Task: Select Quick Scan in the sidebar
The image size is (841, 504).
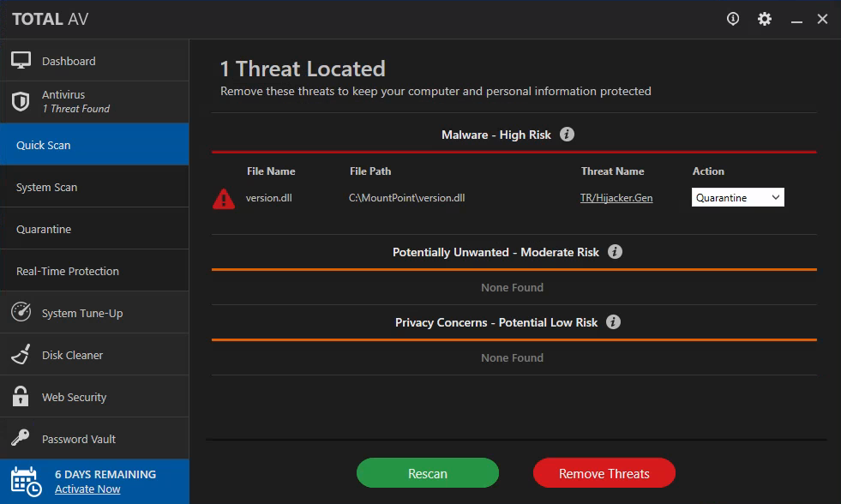Action: coord(94,144)
